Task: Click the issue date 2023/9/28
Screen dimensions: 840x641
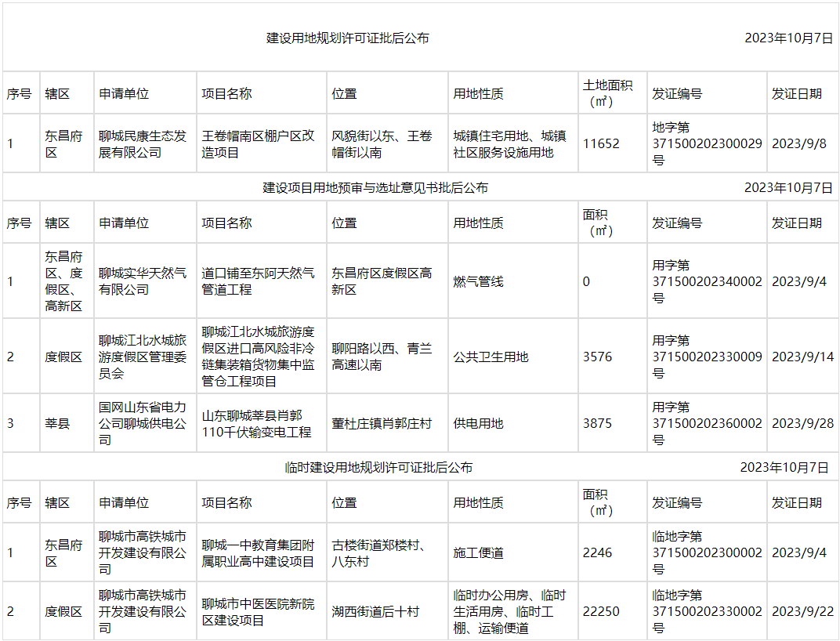Action: [x=802, y=424]
